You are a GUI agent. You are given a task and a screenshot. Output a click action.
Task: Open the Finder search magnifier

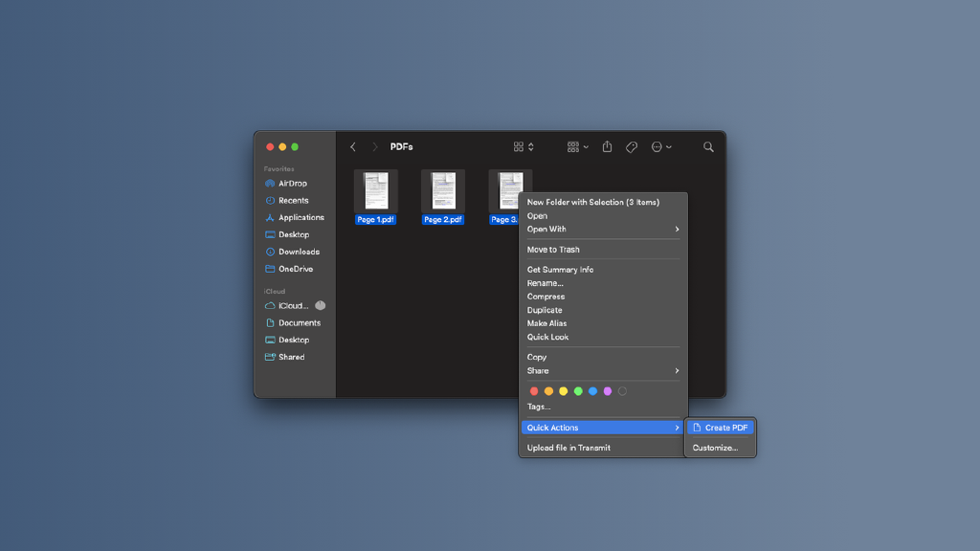click(708, 146)
